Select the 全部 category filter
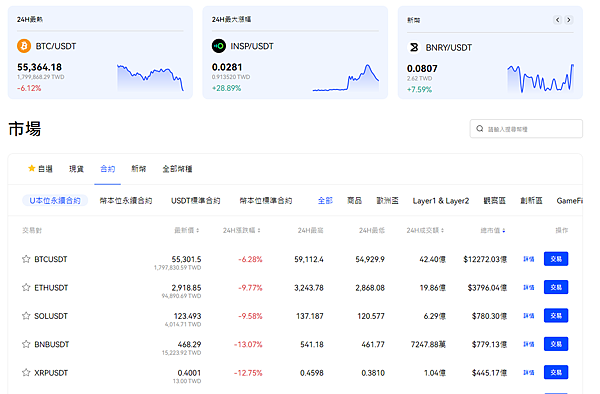The width and height of the screenshot is (600, 394). pos(325,200)
